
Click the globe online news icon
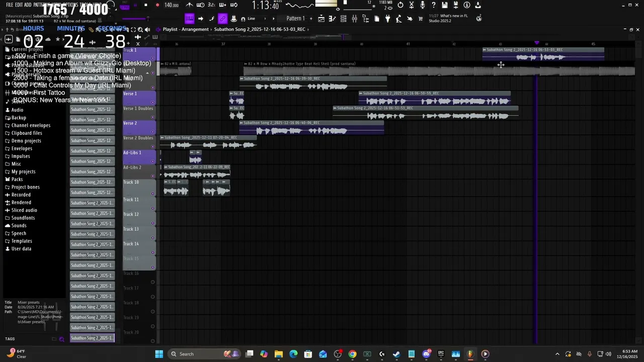[x=478, y=18]
